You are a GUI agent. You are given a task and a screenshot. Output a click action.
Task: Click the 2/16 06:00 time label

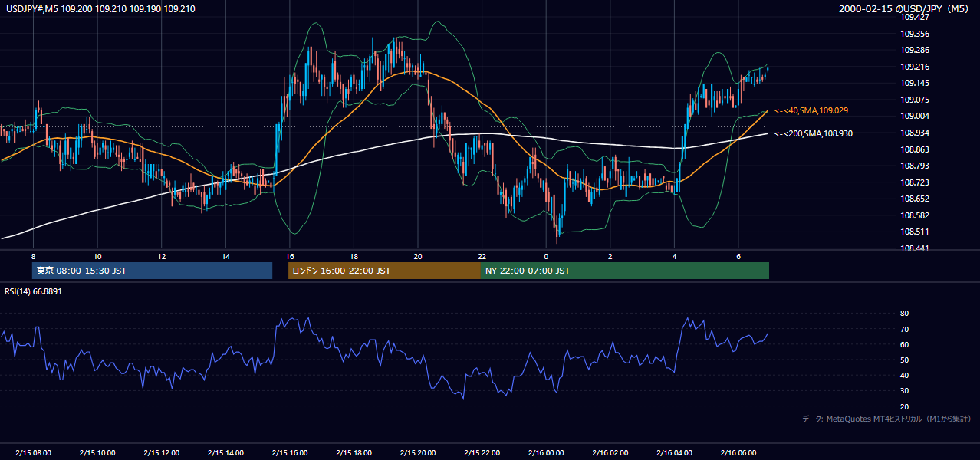coord(738,453)
